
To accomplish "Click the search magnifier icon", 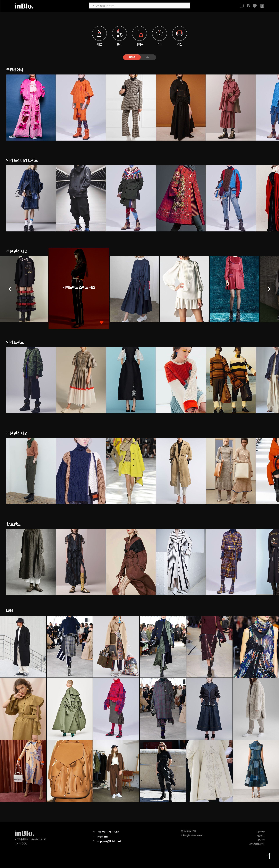I will click(x=93, y=6).
